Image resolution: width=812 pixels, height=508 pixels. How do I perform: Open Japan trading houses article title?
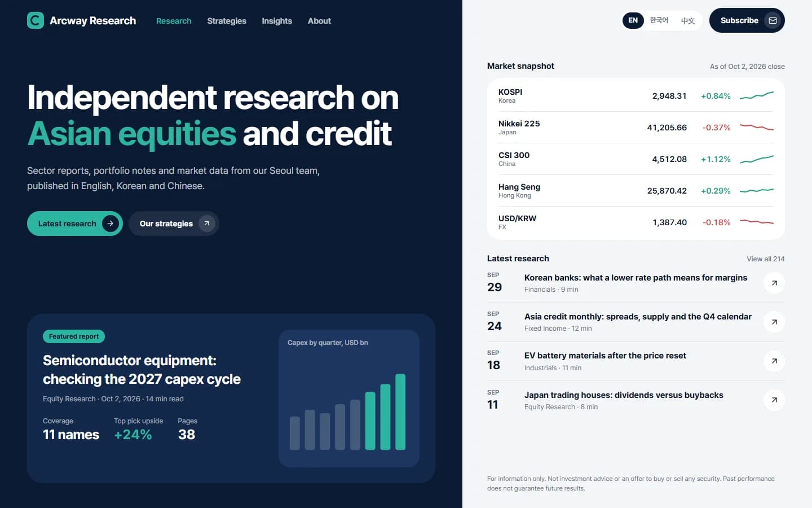624,395
